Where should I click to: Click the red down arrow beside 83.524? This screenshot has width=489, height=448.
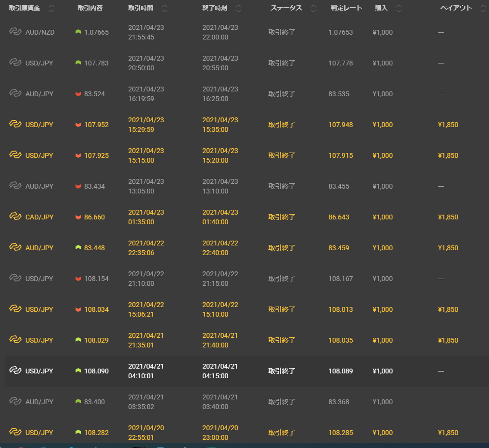click(78, 94)
